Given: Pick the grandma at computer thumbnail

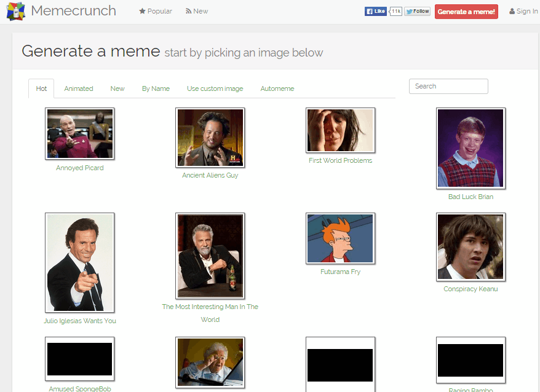Looking at the screenshot, I should (x=210, y=363).
